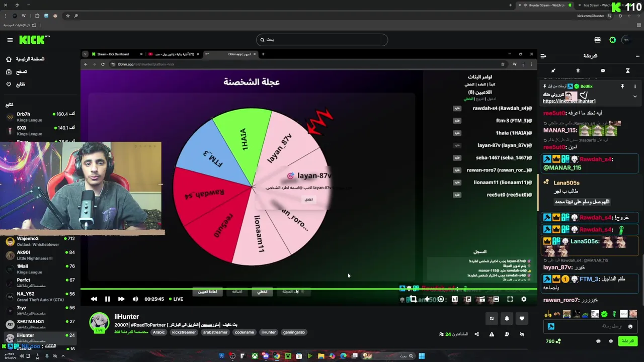Click the moderator hammer badge in message box
This screenshot has width=644, height=362.
[551, 326]
